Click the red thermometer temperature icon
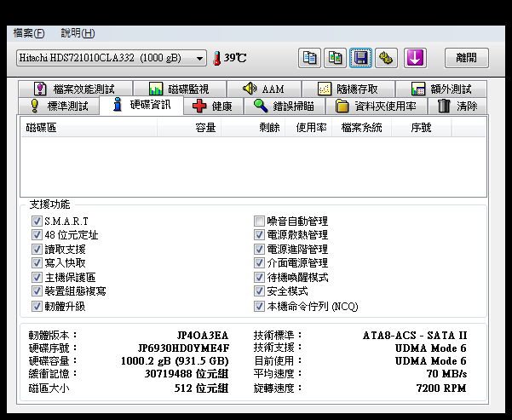 point(217,58)
